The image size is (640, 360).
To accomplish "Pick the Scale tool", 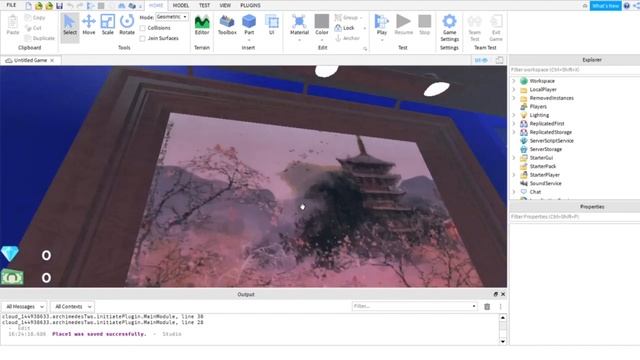I will 108,25.
